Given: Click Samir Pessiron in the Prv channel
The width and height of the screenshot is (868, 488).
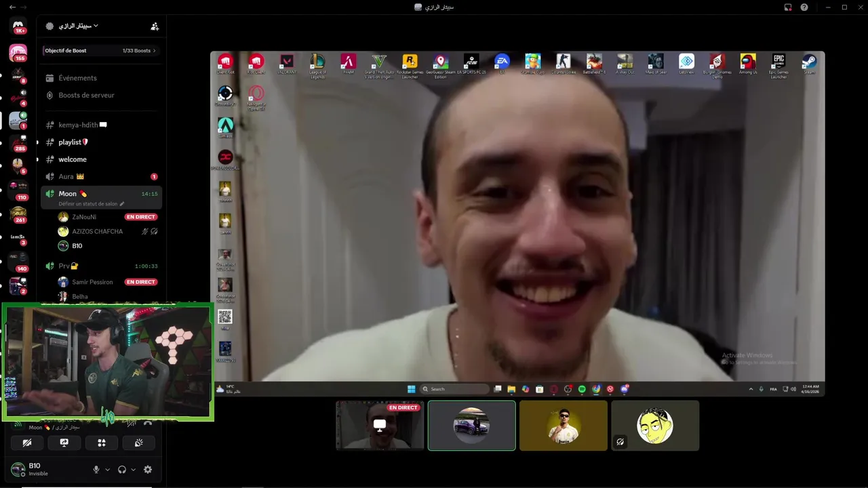Looking at the screenshot, I should (x=92, y=282).
